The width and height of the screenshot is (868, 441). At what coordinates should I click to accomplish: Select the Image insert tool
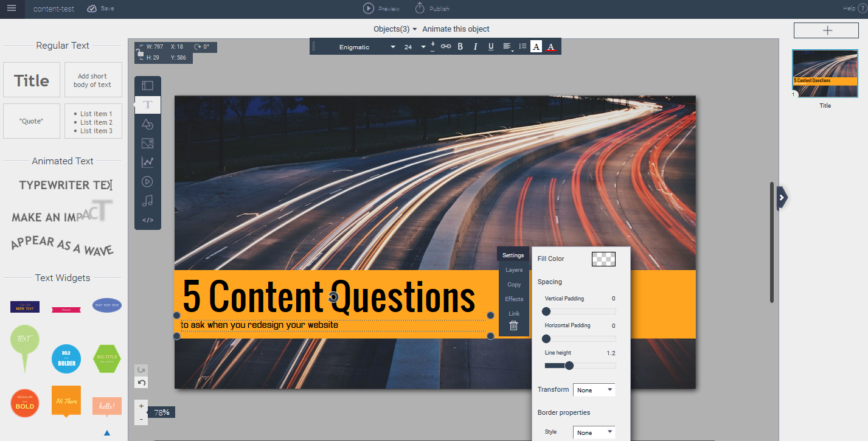pos(147,144)
